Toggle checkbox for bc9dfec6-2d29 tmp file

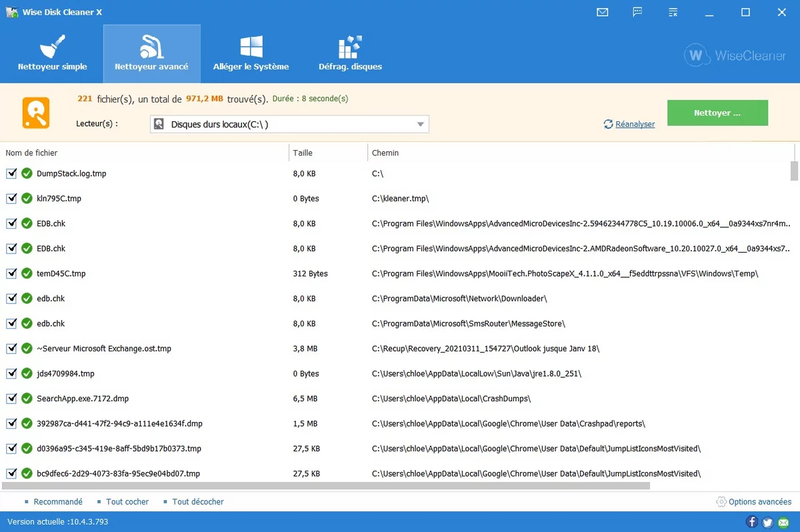coord(11,473)
